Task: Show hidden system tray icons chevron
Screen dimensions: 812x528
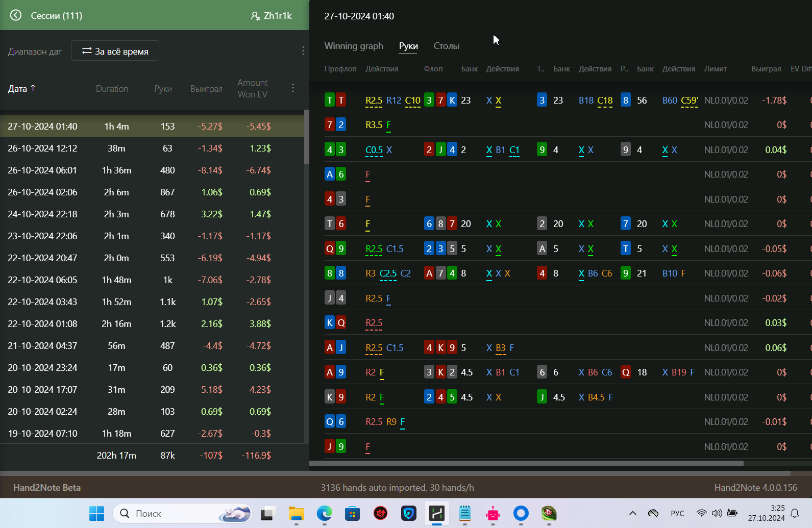Action: click(x=633, y=513)
